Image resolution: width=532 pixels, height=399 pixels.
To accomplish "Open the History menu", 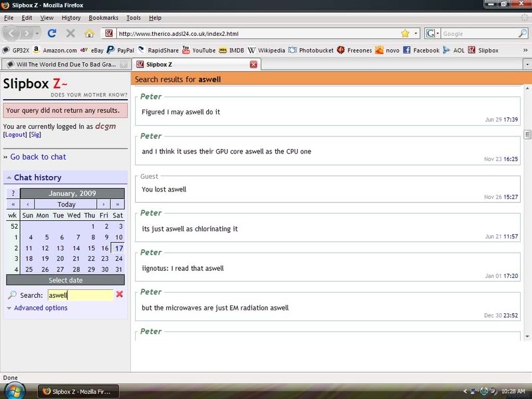I will tap(71, 18).
